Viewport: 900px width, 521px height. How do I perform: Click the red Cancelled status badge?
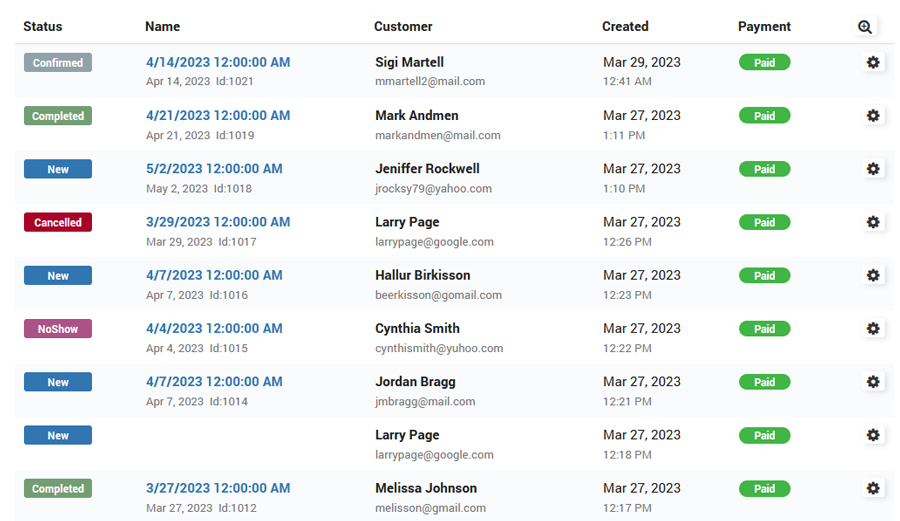pyautogui.click(x=58, y=222)
